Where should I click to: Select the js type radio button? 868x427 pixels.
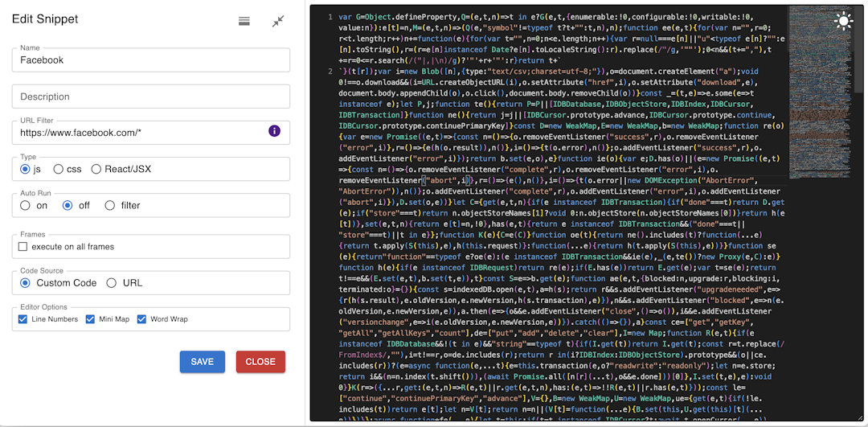pos(26,169)
